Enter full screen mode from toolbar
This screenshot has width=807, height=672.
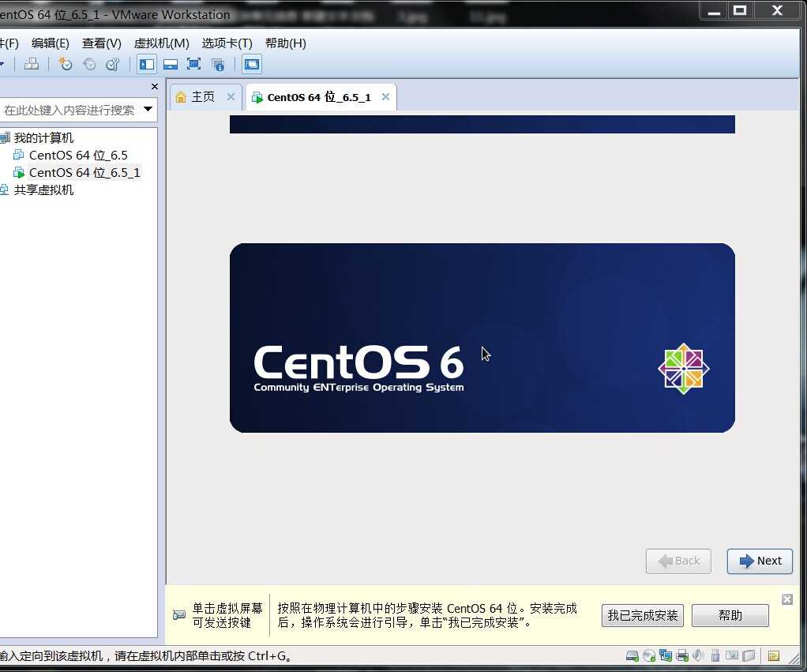coord(193,64)
